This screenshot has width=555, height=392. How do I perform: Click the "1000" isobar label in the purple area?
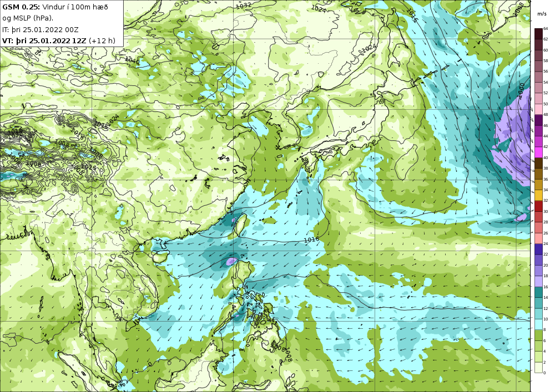coord(521,90)
